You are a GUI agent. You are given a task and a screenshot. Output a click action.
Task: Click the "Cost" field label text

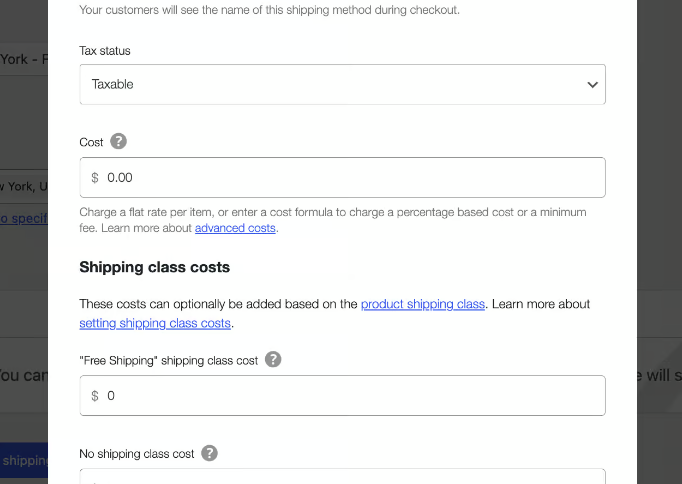(91, 142)
